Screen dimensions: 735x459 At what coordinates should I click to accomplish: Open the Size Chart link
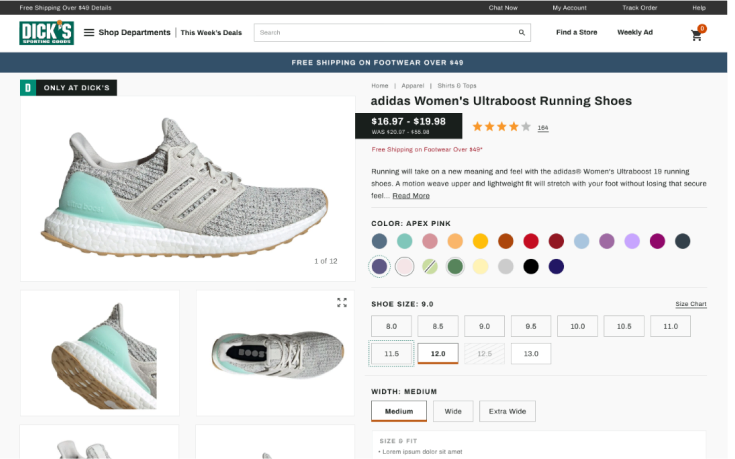point(691,304)
